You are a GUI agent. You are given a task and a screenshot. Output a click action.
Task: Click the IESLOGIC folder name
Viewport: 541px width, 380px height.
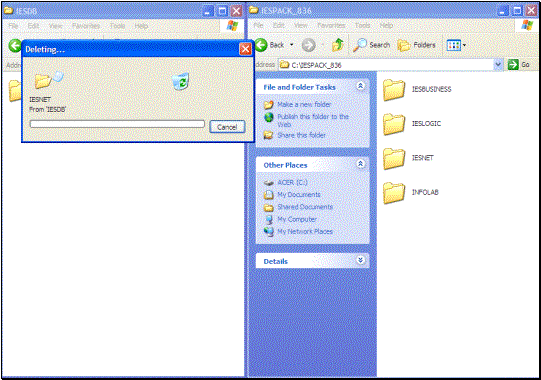(426, 123)
